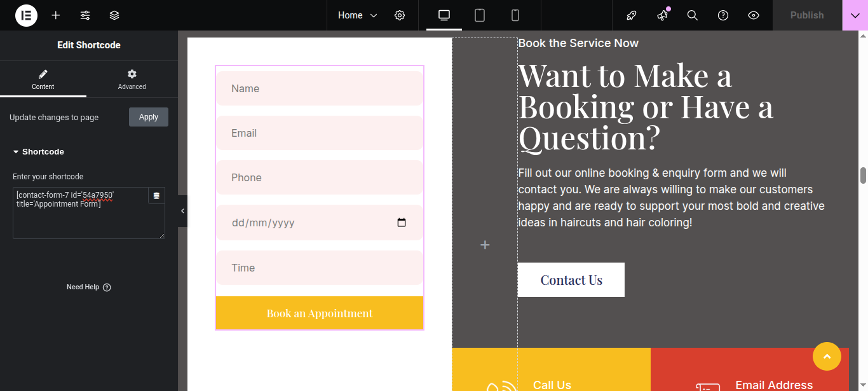868x391 pixels.
Task: Open the Structure layers icon
Action: pos(114,15)
